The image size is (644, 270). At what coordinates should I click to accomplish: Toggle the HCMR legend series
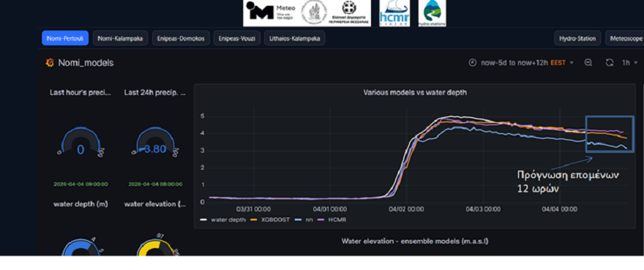pyautogui.click(x=332, y=220)
